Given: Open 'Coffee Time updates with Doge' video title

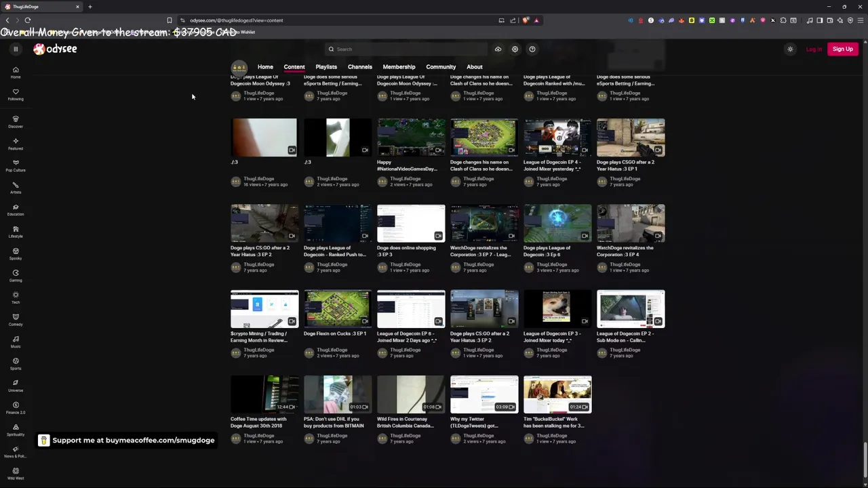Looking at the screenshot, I should (x=258, y=422).
